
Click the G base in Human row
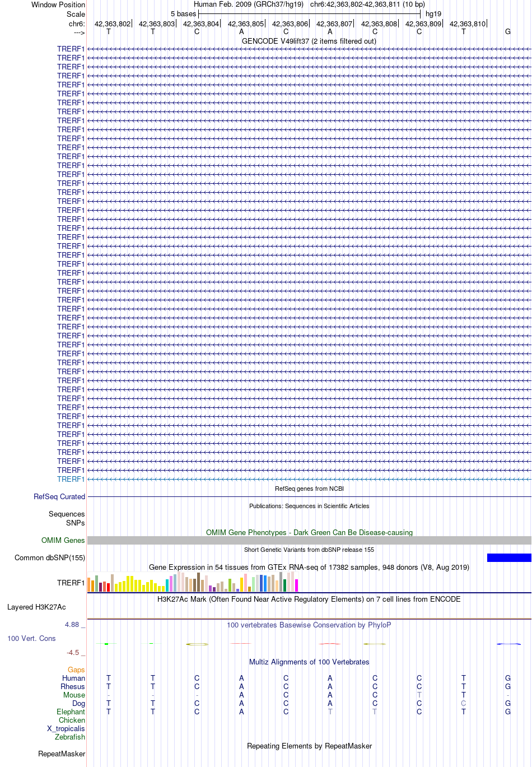tap(508, 678)
